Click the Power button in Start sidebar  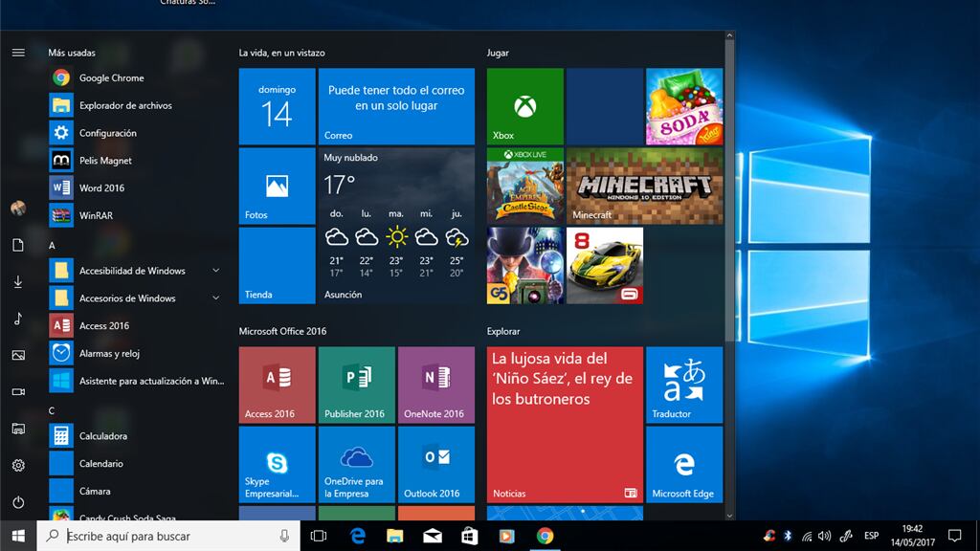coord(18,502)
